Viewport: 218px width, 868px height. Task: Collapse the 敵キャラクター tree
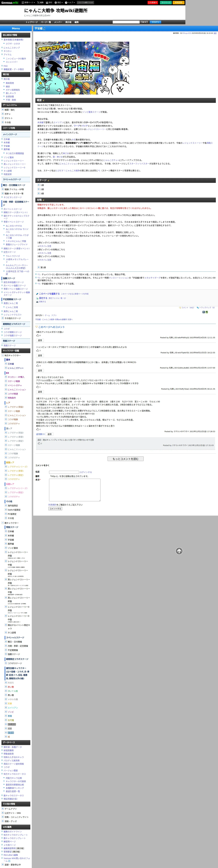[3, 523]
